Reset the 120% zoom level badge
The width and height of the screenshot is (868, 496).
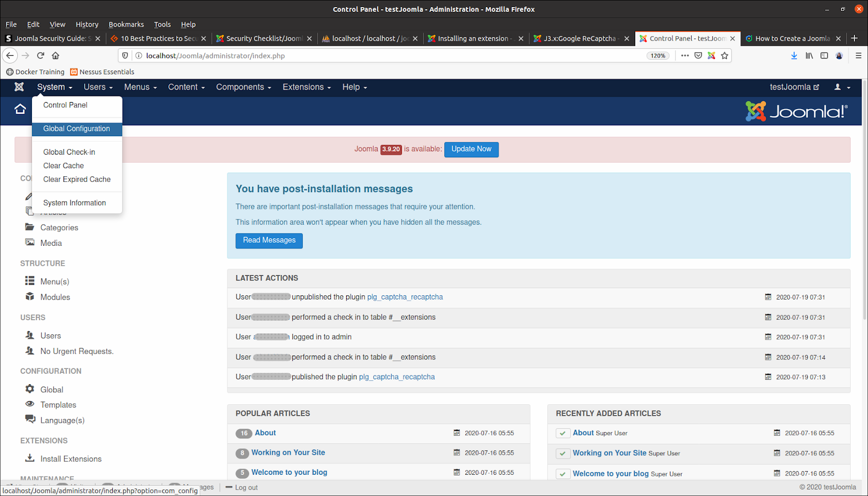pyautogui.click(x=658, y=55)
